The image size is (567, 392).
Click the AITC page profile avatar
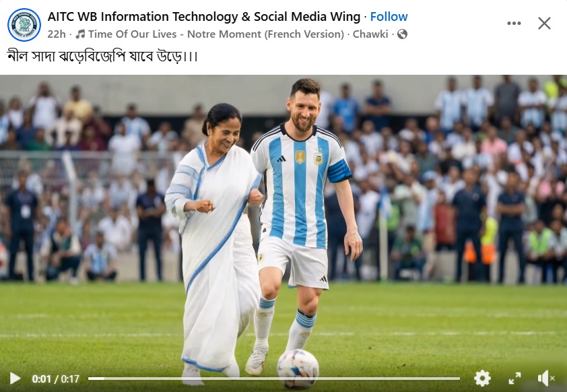coord(24,25)
